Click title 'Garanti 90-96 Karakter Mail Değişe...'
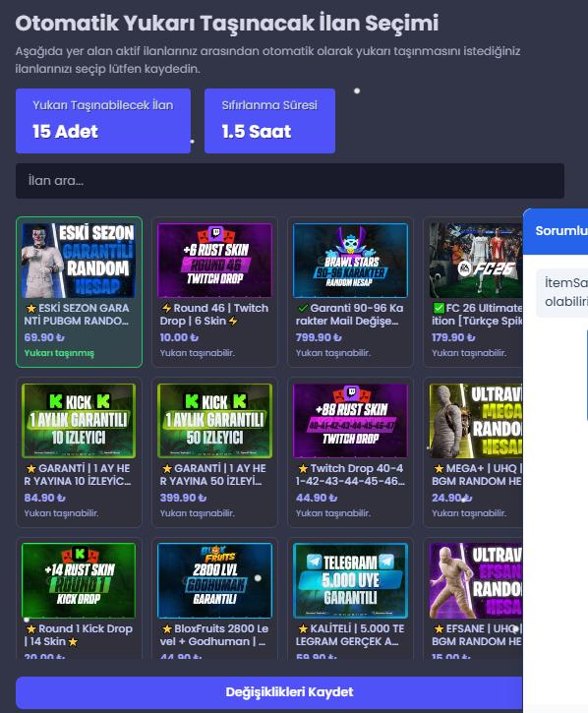This screenshot has height=713, width=588. point(349,314)
